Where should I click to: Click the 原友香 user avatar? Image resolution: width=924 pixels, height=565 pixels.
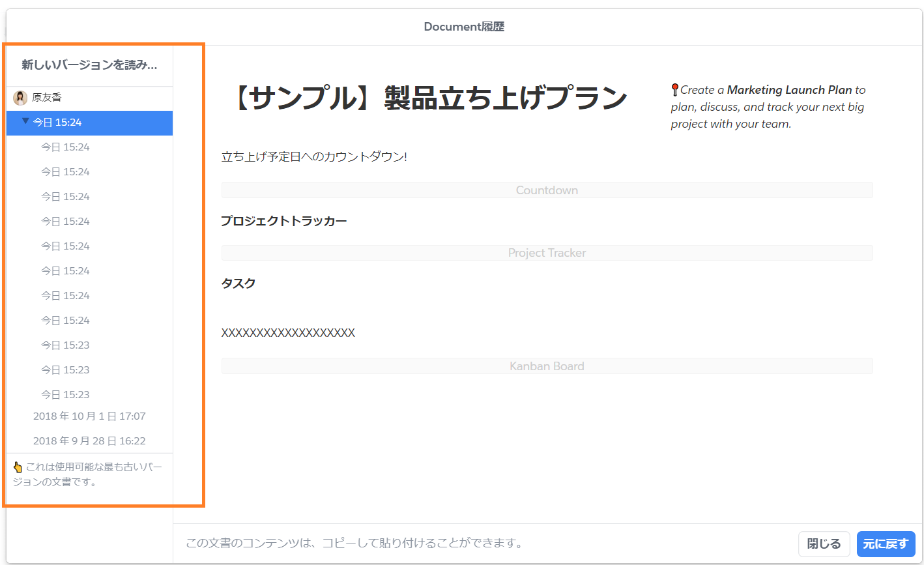(x=20, y=98)
